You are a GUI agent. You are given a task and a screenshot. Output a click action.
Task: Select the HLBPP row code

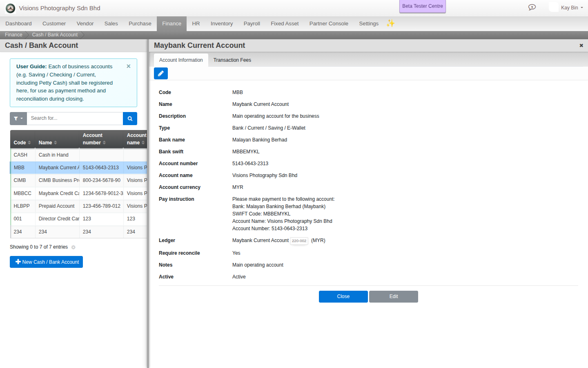22,206
